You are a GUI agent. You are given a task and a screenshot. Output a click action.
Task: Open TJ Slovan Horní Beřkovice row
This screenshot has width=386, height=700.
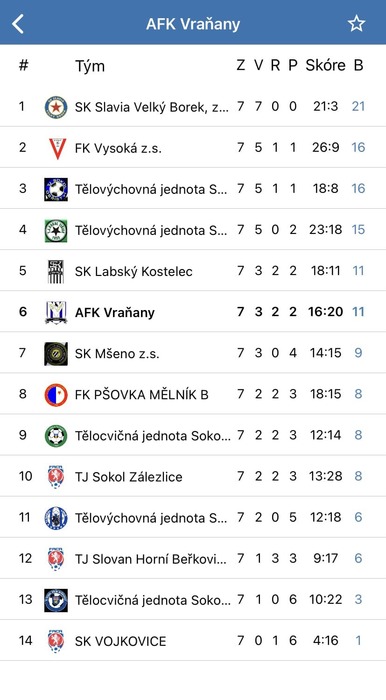pyautogui.click(x=193, y=558)
